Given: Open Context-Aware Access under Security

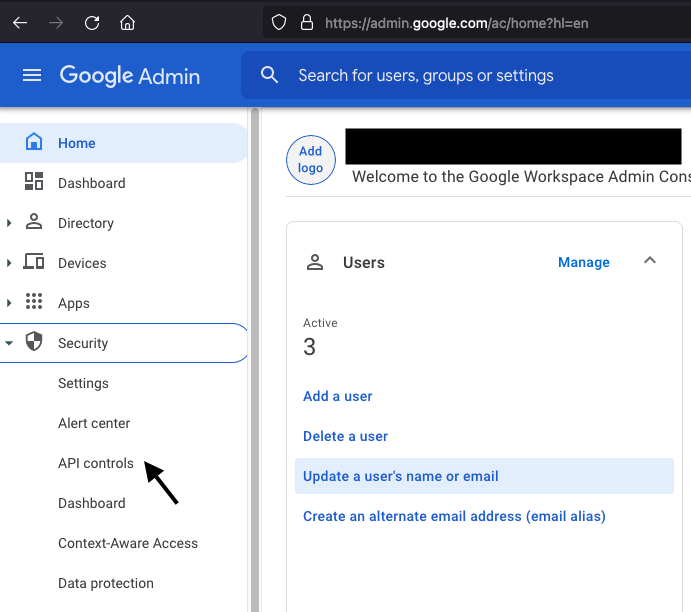Looking at the screenshot, I should 128,543.
